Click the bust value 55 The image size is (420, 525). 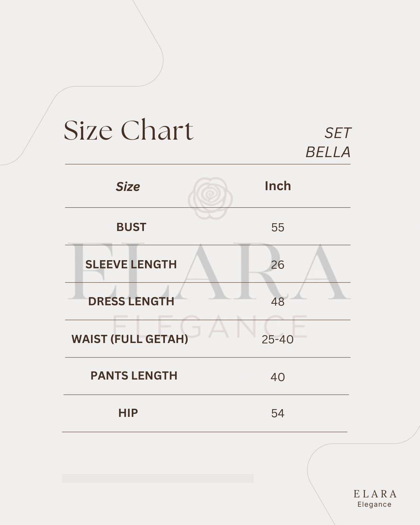click(278, 227)
